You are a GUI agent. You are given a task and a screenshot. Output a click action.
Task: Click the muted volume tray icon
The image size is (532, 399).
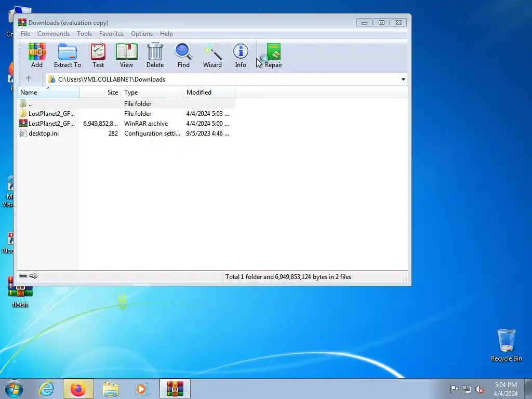(x=480, y=389)
